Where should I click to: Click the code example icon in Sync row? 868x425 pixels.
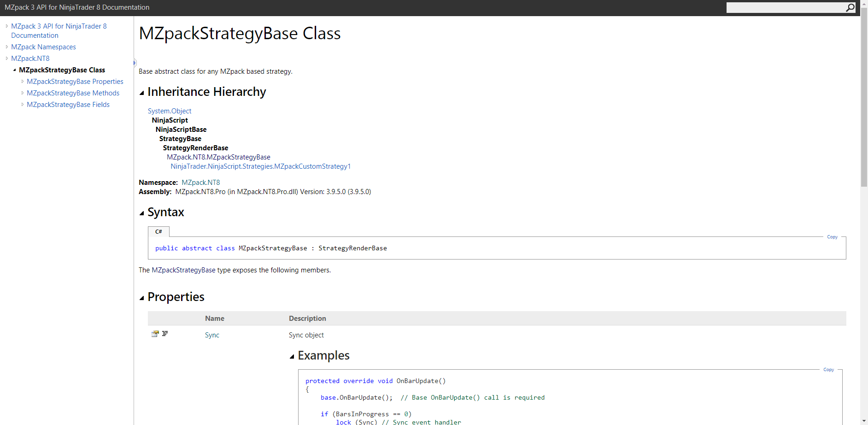point(165,333)
